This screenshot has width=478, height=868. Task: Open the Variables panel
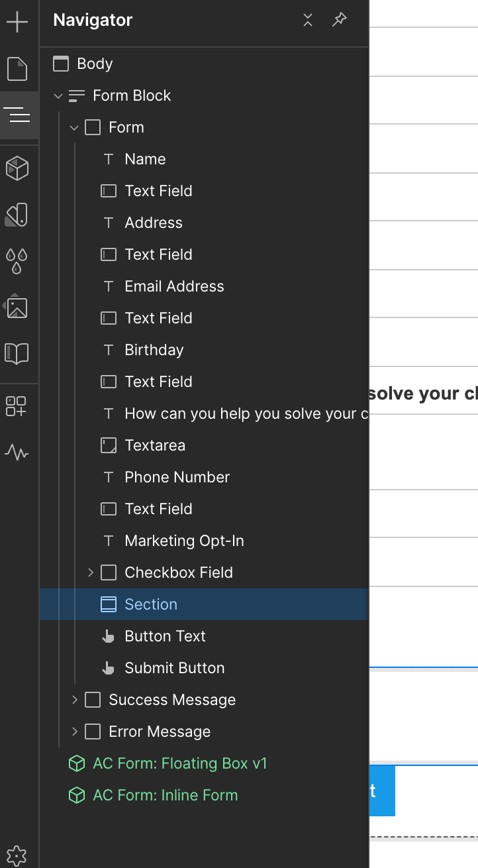[18, 260]
